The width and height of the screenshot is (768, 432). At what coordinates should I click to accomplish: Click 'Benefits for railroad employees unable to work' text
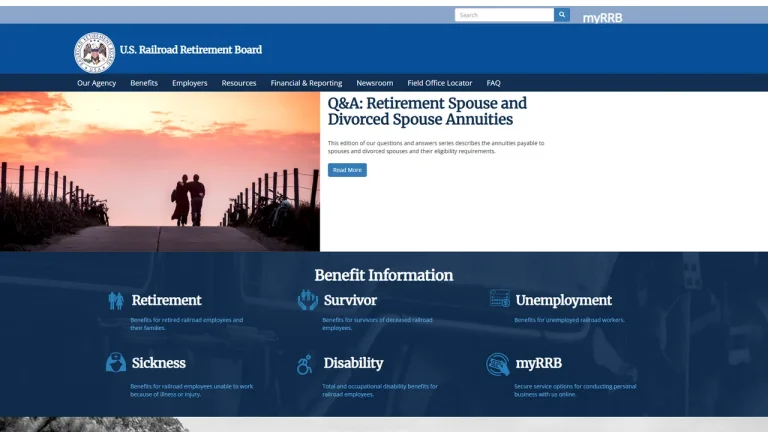pyautogui.click(x=192, y=390)
